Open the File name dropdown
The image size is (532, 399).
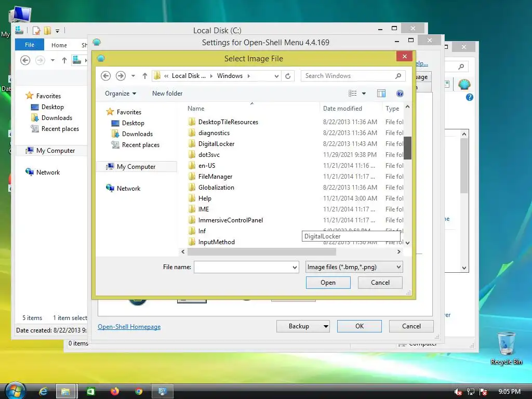pos(295,267)
